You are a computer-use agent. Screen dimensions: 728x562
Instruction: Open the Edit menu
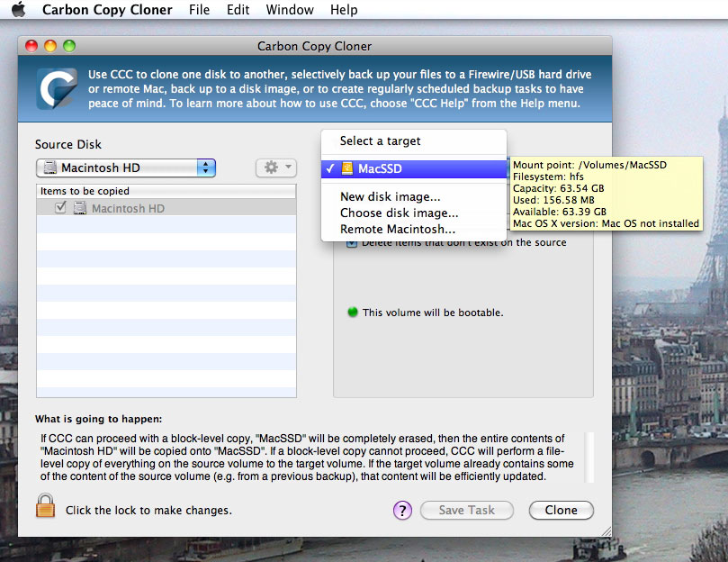pos(238,10)
